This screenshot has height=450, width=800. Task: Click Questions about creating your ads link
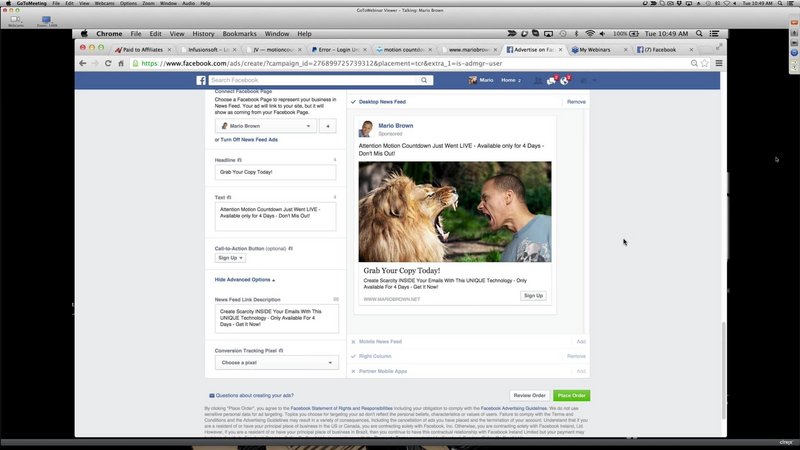tap(254, 395)
